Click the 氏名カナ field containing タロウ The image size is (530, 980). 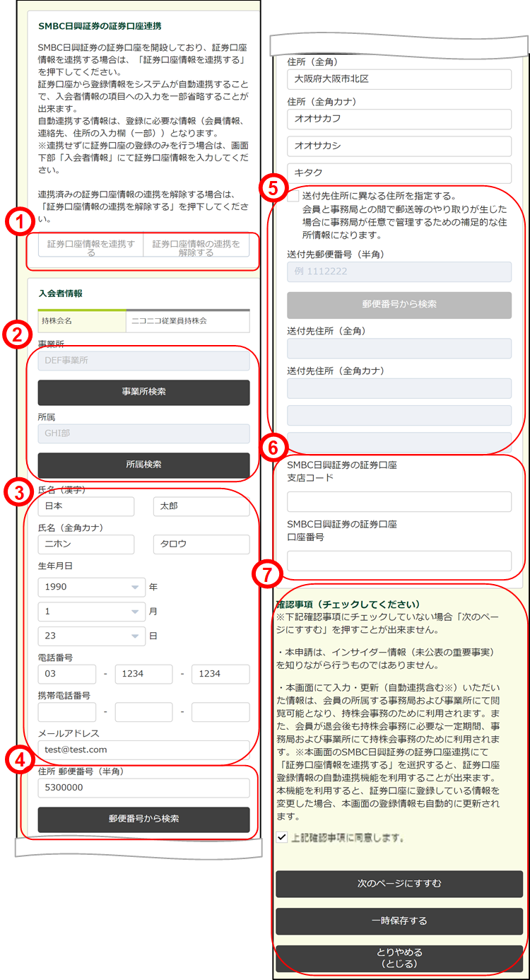tap(201, 544)
